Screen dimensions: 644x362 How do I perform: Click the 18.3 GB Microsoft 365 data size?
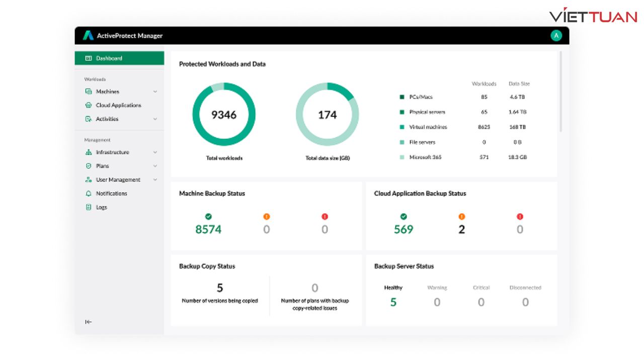coord(518,157)
